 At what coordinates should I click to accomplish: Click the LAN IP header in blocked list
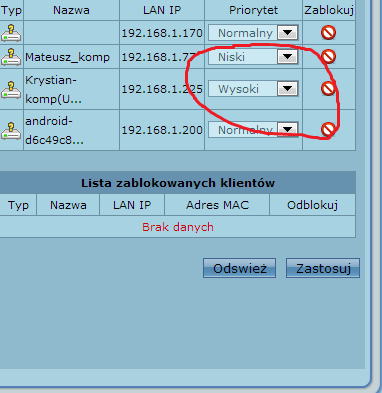132,205
